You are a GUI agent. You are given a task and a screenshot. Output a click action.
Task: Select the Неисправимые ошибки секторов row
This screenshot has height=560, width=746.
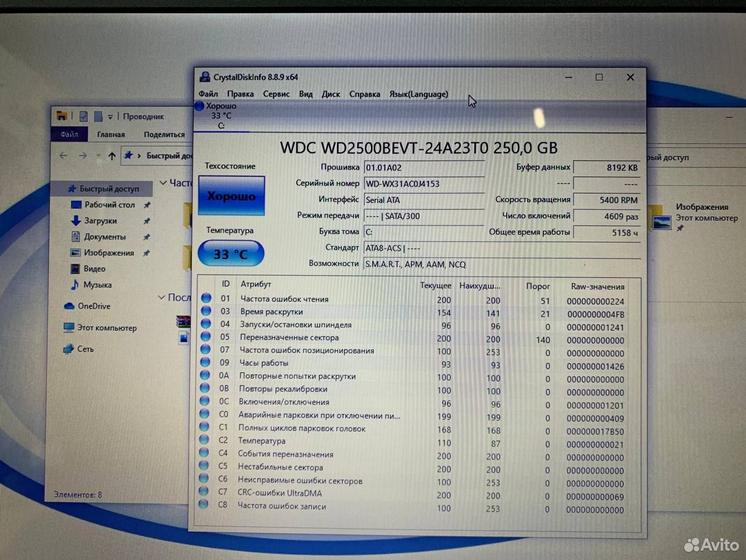pyautogui.click(x=412, y=481)
